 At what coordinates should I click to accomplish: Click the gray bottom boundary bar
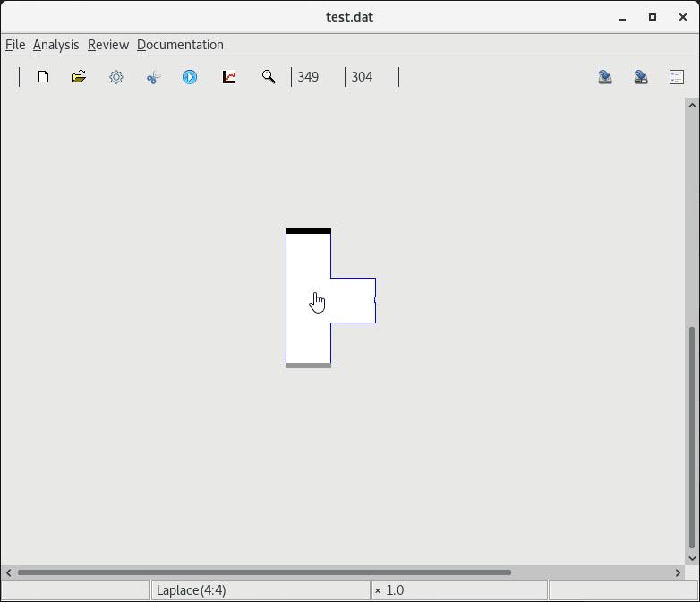tap(308, 365)
